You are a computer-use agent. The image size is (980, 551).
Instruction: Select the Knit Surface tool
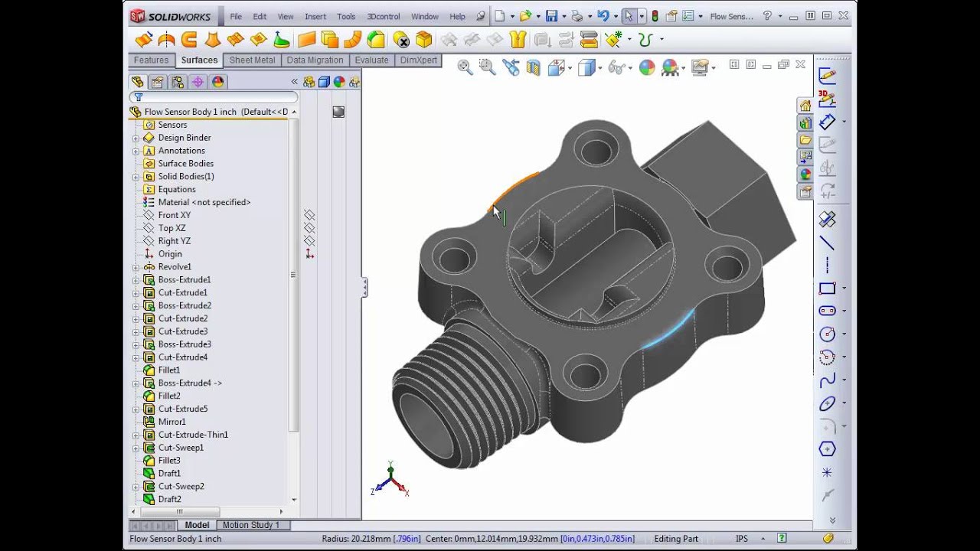pyautogui.click(x=519, y=40)
